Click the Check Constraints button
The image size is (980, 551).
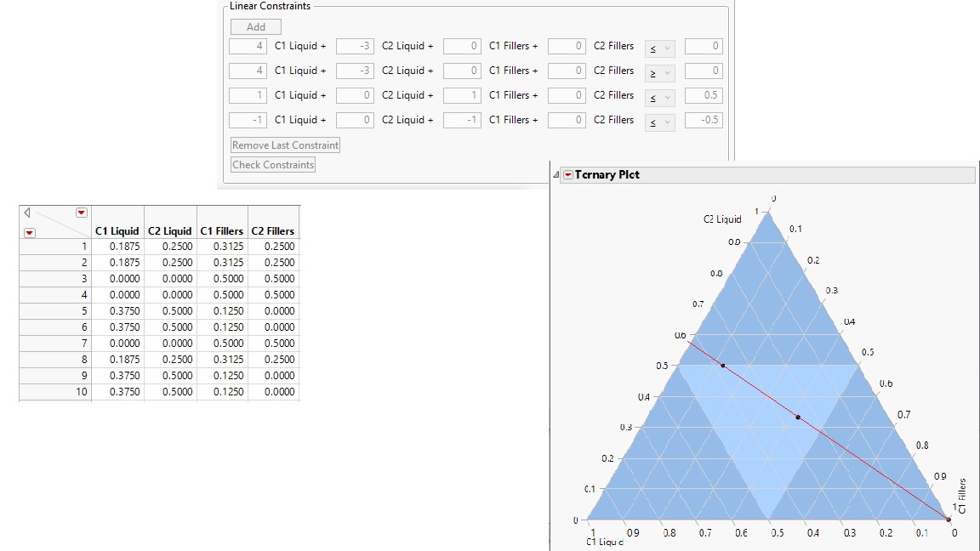click(x=272, y=164)
